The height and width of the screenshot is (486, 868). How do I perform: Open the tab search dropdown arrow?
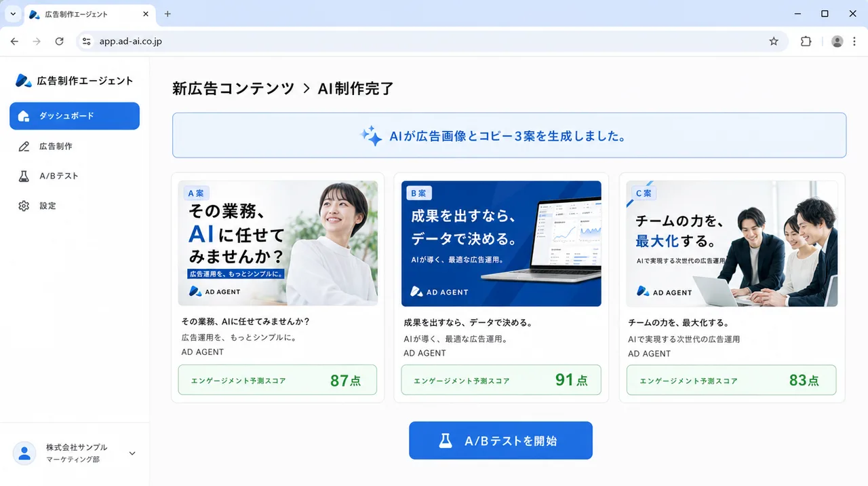pyautogui.click(x=13, y=14)
